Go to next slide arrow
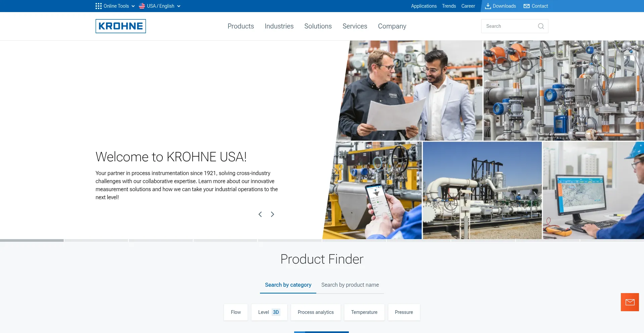This screenshot has height=333, width=644. coord(272,214)
